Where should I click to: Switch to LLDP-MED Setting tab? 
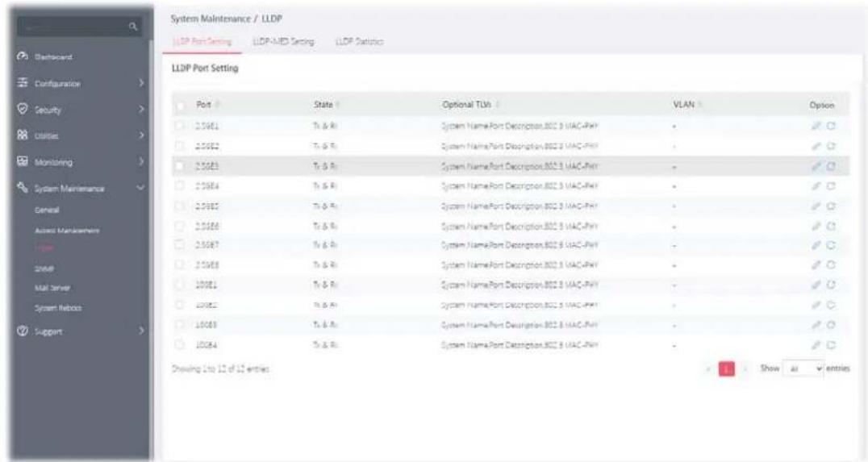tap(283, 41)
